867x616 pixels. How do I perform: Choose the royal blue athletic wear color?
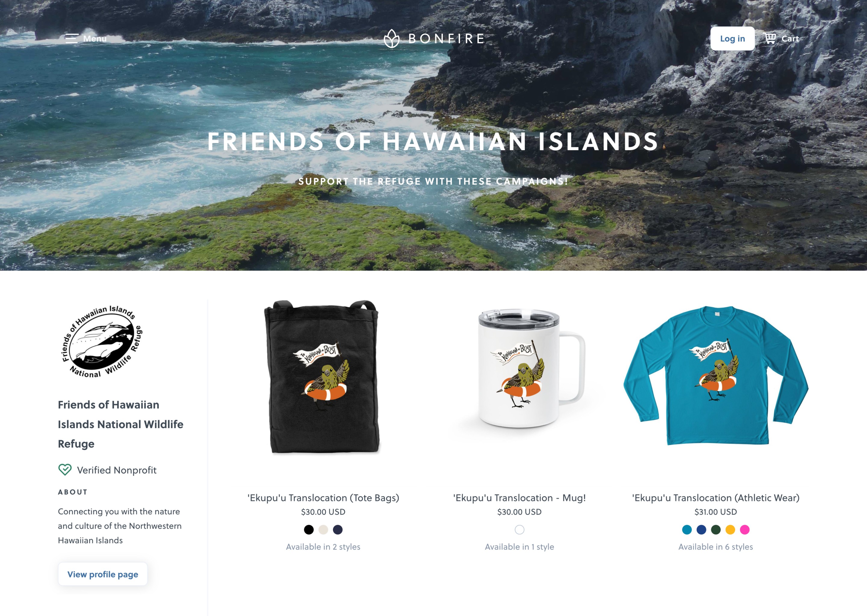701,529
